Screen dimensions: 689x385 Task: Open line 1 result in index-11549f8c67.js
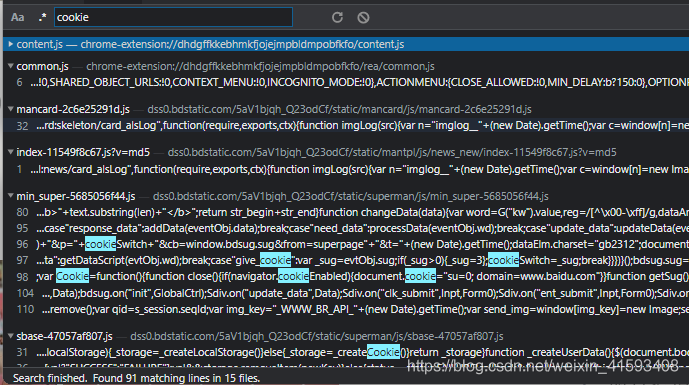pos(346,169)
